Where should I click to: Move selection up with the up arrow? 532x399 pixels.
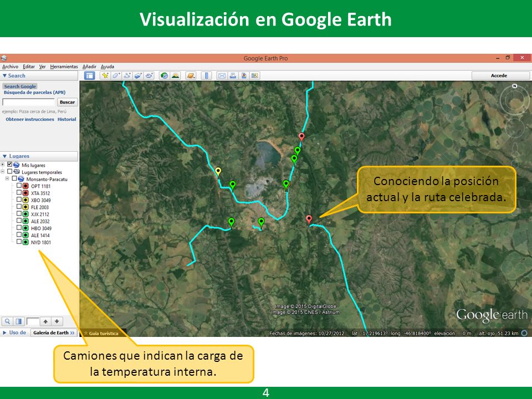click(x=45, y=321)
